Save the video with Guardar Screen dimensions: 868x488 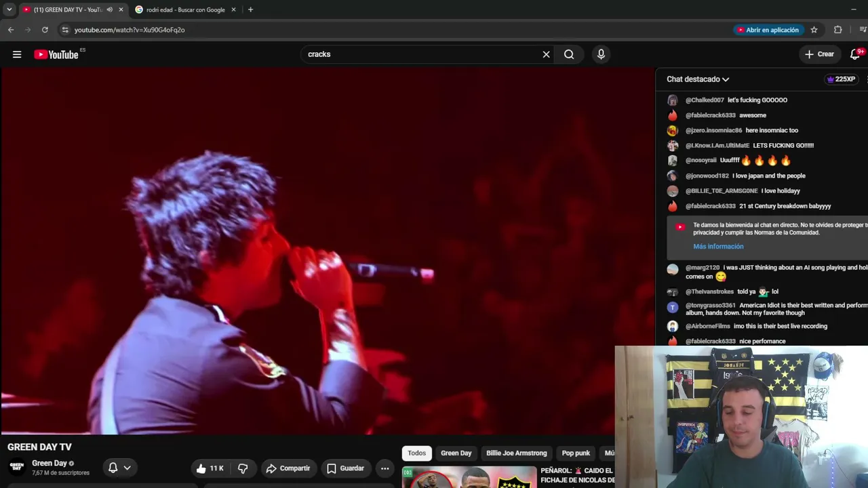[x=345, y=468]
